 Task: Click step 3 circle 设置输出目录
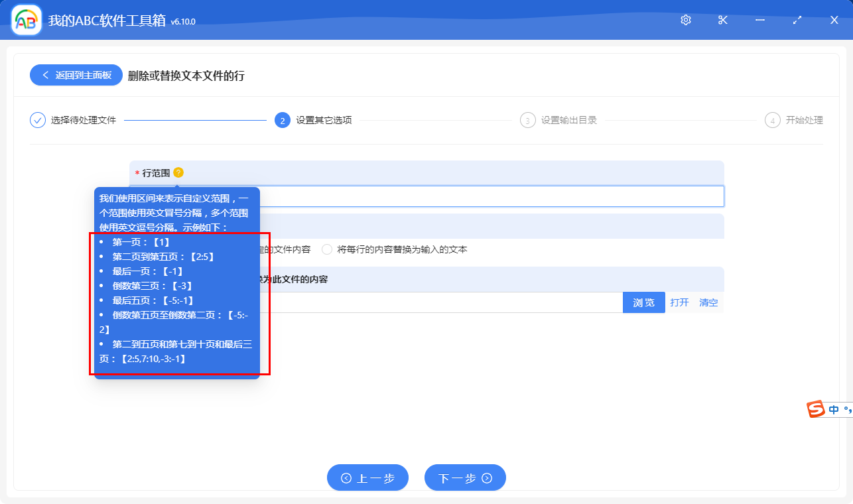point(527,120)
